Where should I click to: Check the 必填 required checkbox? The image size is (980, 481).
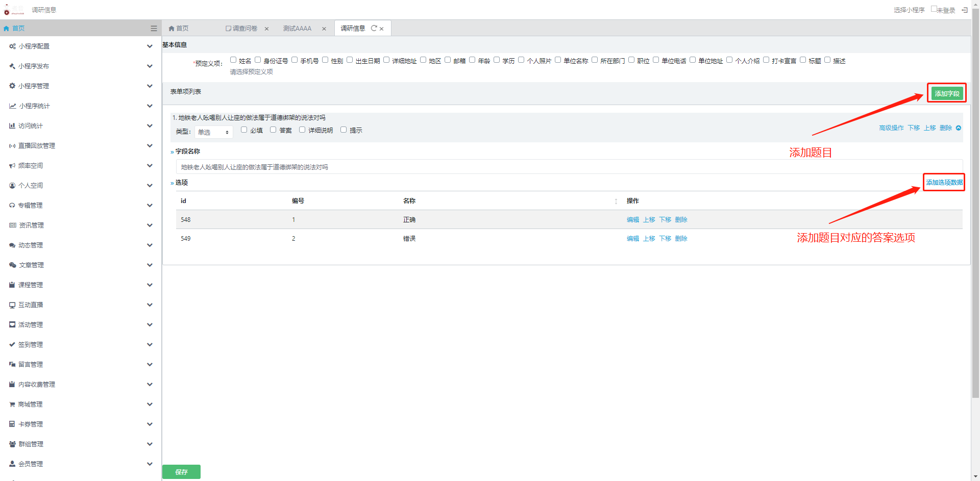click(x=244, y=130)
